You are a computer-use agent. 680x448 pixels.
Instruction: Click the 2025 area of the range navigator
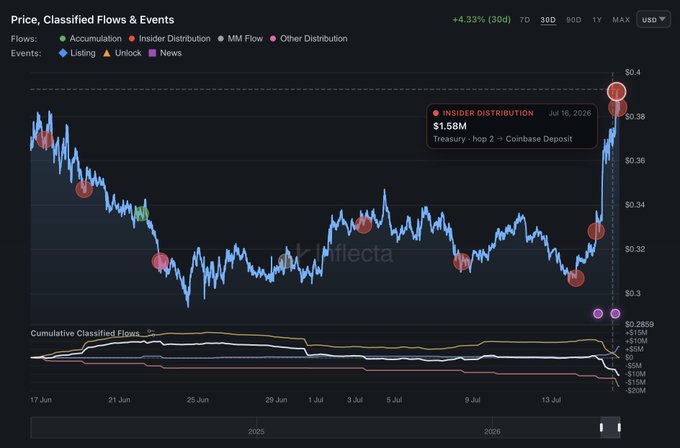(x=256, y=431)
